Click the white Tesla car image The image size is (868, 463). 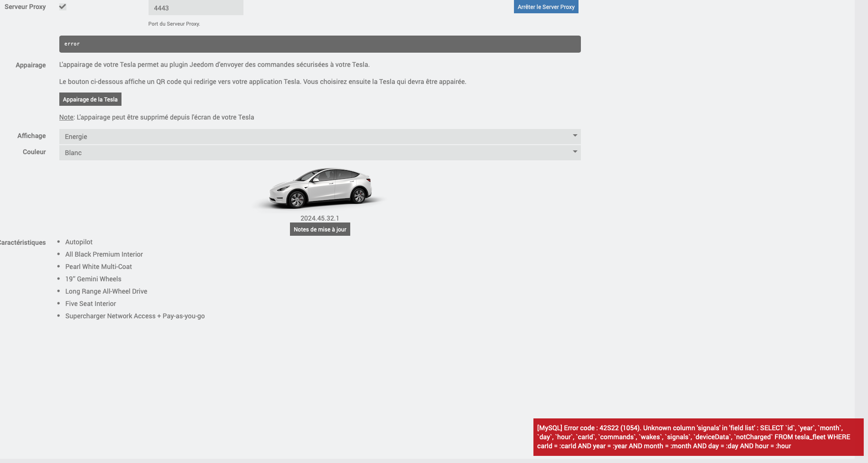coord(320,188)
